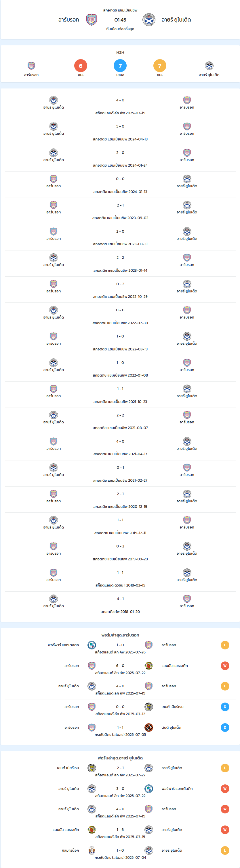Click the Ayr United crest in the H2H summary
Image resolution: width=240 pixels, height=868 pixels.
[209, 65]
